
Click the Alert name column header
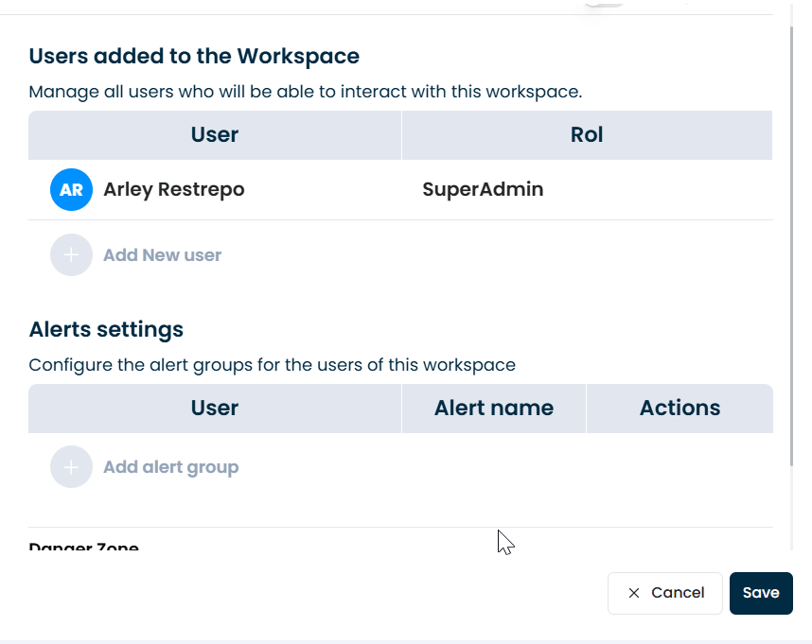tap(493, 409)
